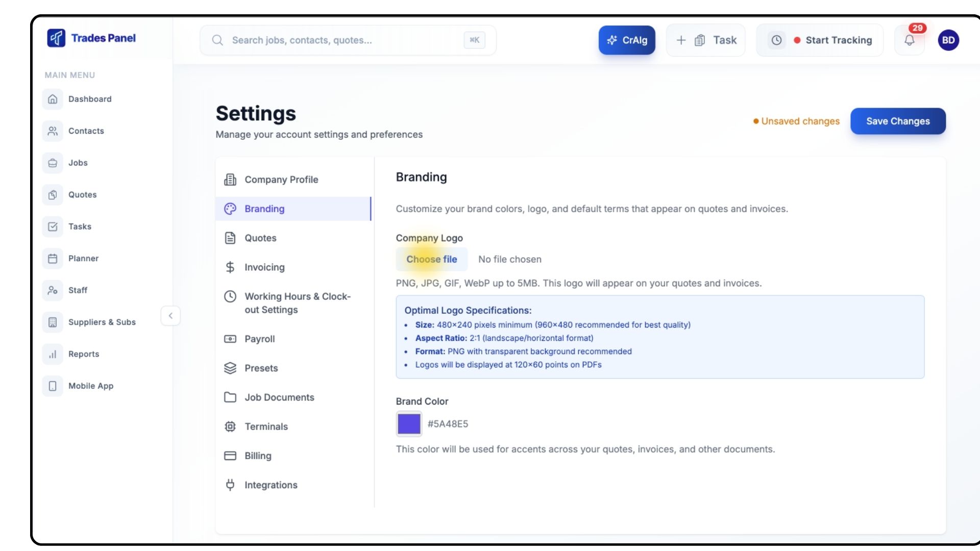980x551 pixels.
Task: Open the purple Brand Color swatch
Action: pos(409,424)
